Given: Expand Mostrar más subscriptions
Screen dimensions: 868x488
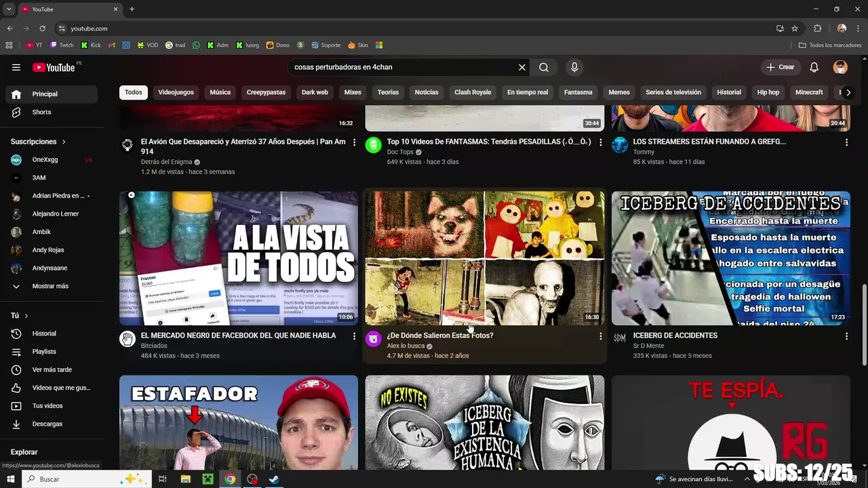Looking at the screenshot, I should [52, 286].
